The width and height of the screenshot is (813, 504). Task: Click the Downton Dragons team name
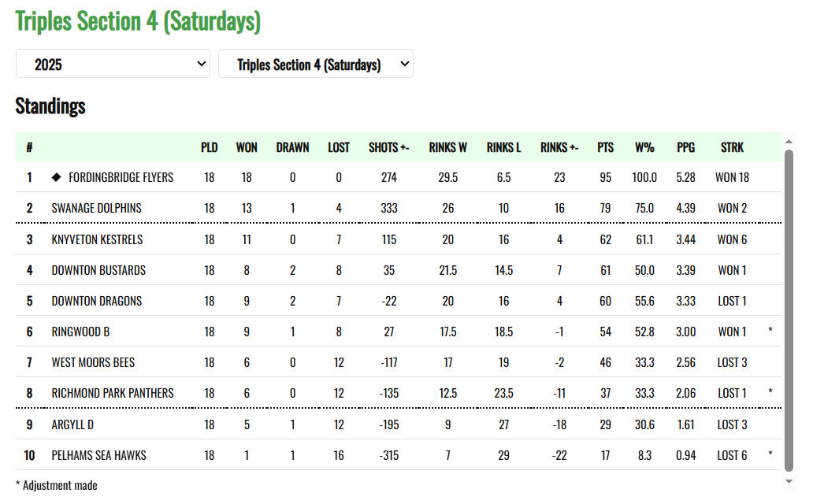[97, 301]
